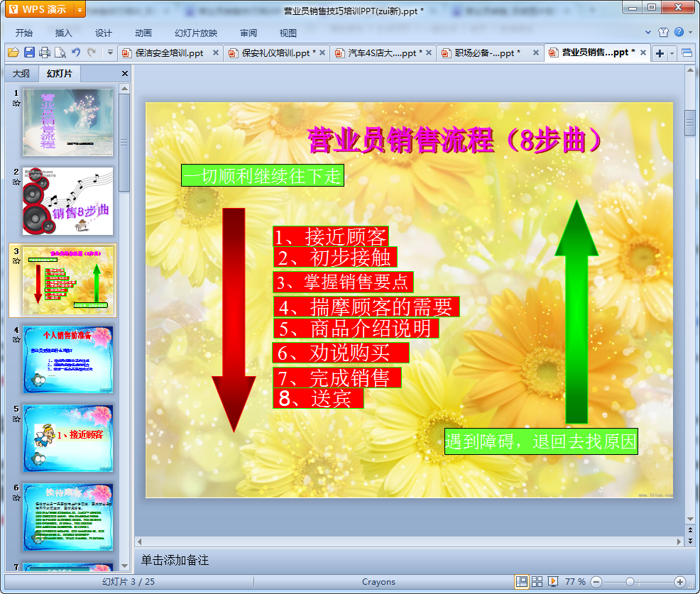Select slide 6 thumbnail
This screenshot has width=700, height=594.
coord(68,517)
